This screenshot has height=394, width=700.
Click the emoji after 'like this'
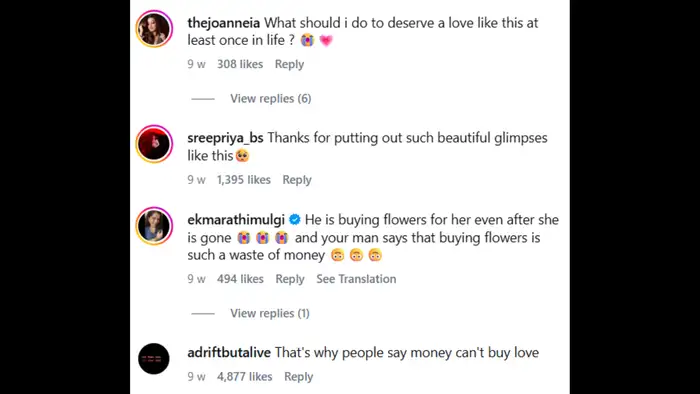coord(242,156)
